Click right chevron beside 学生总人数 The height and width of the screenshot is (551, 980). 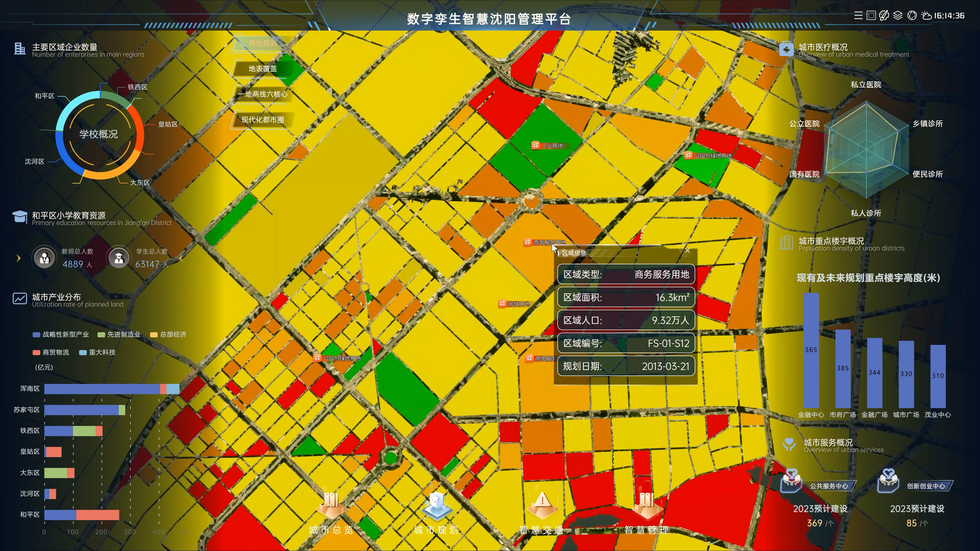[181, 259]
